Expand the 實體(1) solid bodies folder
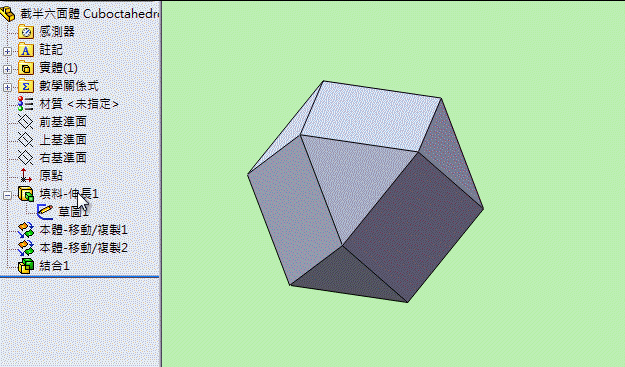The width and height of the screenshot is (625, 367). 7,69
